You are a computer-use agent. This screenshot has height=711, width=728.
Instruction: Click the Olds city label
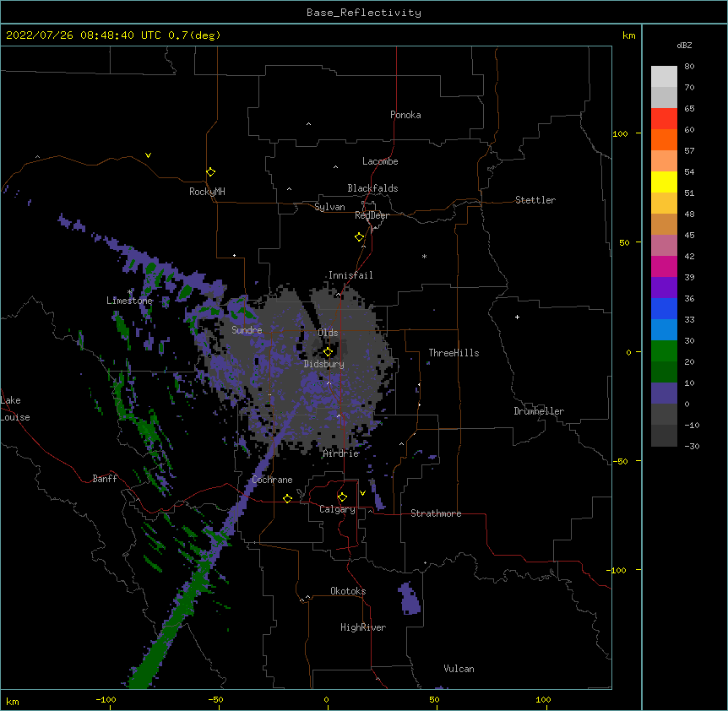click(328, 333)
